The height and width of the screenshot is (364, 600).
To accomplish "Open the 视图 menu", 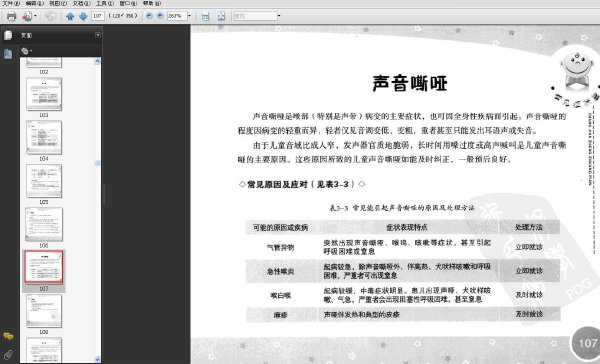I will (58, 3).
